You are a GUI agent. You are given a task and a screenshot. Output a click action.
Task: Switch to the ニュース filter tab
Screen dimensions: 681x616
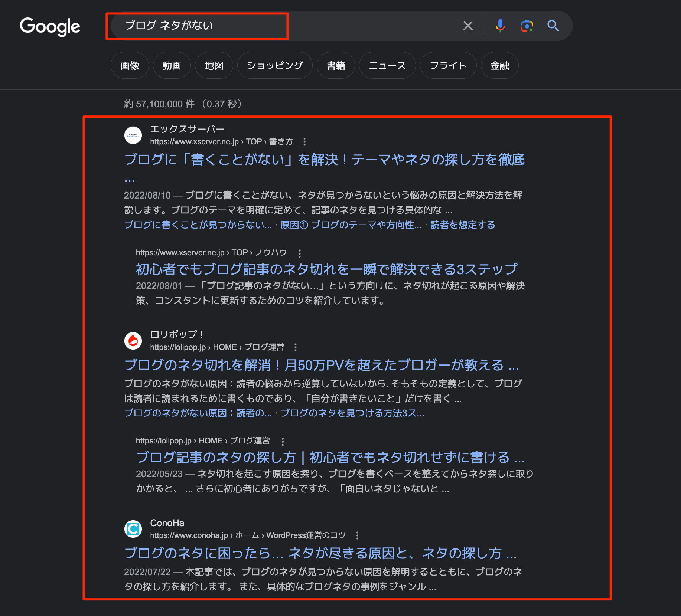(387, 65)
